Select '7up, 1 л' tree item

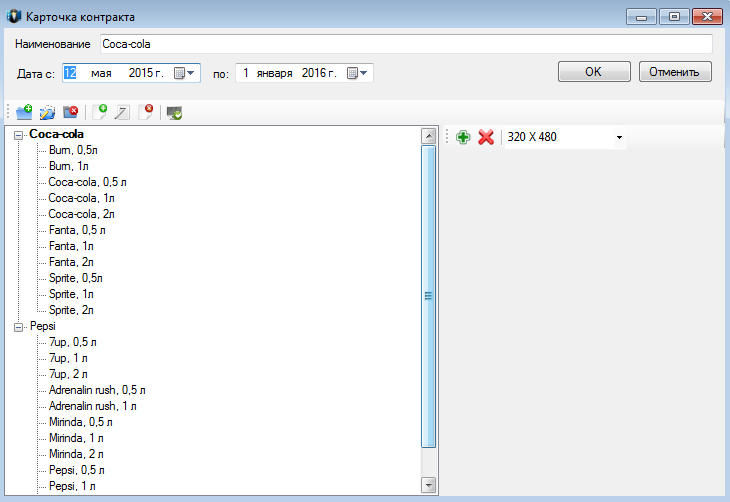(68, 358)
